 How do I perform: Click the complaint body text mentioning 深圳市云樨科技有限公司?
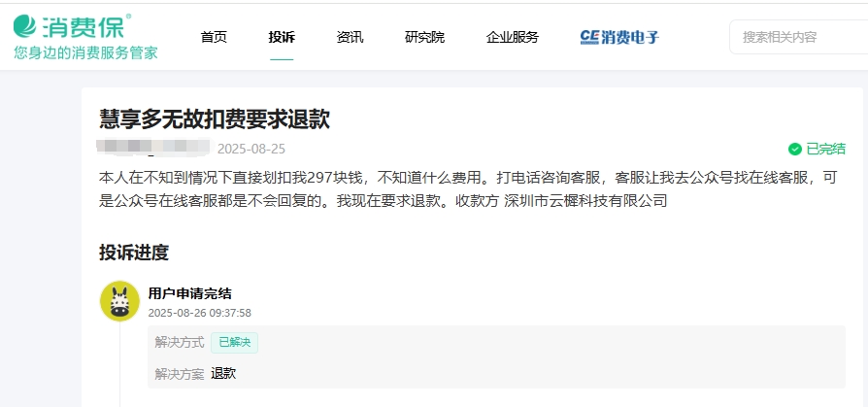(x=468, y=189)
